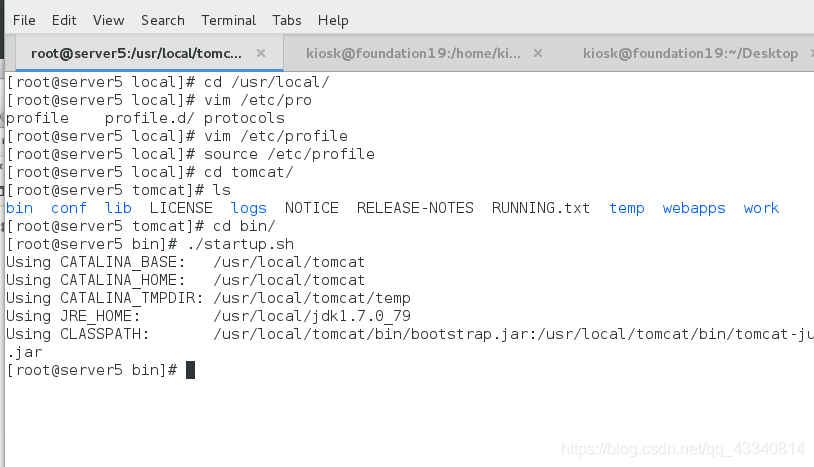Click the 'Using CATALINA_HOME:' label
Screen dimensions: 814x467
point(96,280)
